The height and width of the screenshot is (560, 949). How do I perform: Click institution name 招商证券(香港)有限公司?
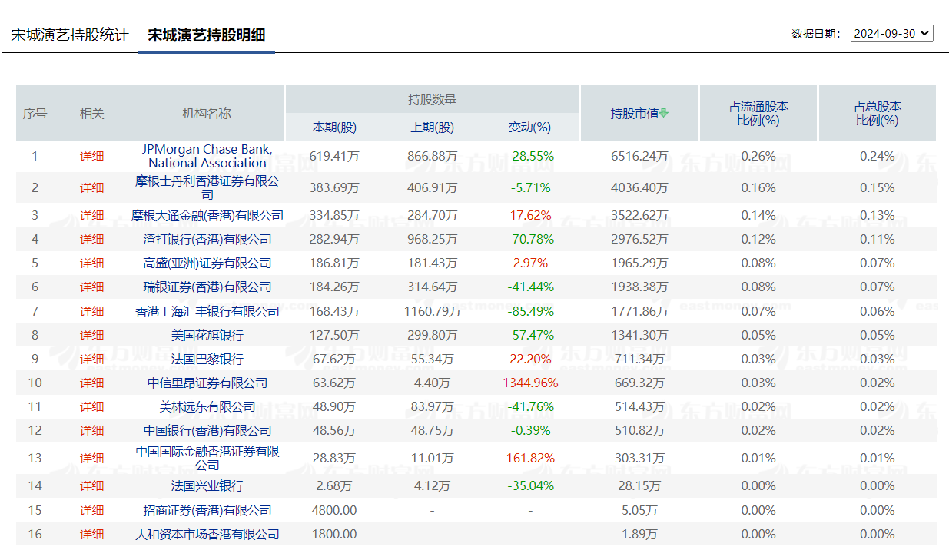click(x=207, y=510)
